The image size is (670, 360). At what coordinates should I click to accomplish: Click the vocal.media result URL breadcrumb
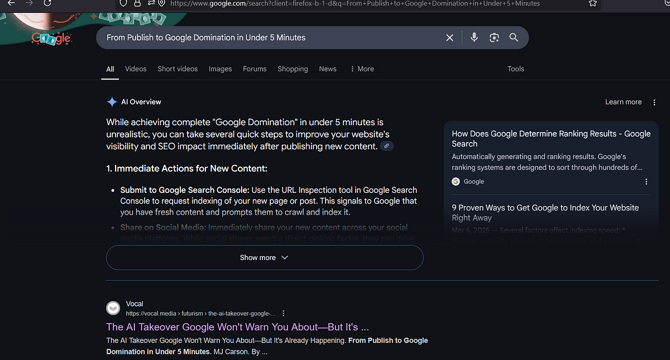[x=200, y=313]
